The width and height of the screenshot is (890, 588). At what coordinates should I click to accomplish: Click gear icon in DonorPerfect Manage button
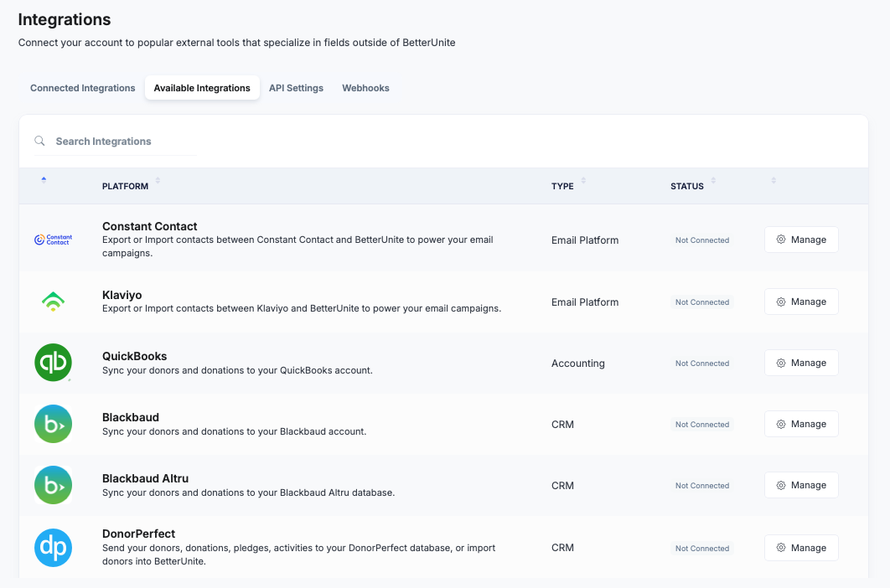pyautogui.click(x=781, y=548)
